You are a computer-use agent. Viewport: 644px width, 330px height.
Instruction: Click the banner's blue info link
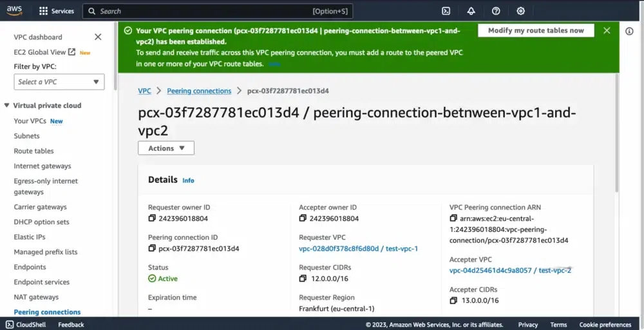(274, 64)
